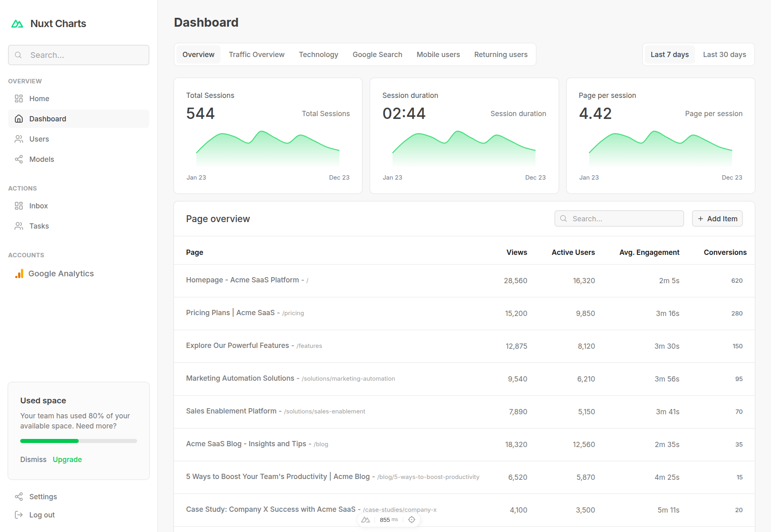Click the 4.42 page per session value

595,113
